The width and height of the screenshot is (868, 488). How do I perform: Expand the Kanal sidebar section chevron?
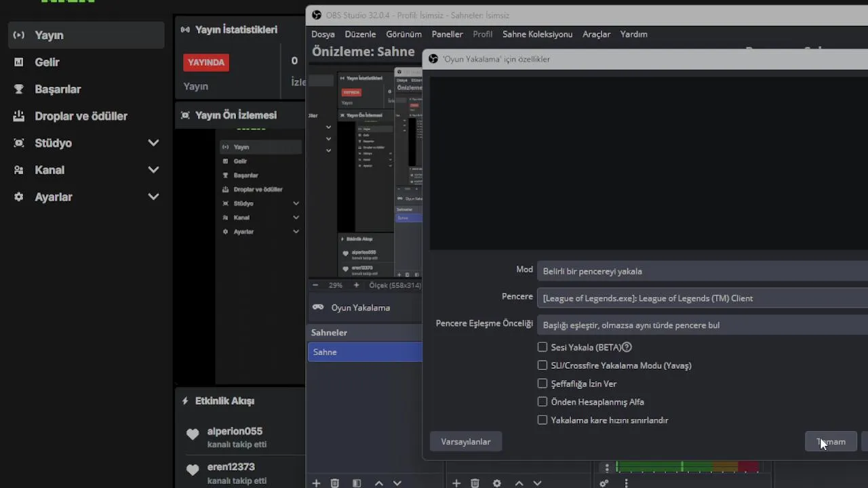click(x=153, y=170)
